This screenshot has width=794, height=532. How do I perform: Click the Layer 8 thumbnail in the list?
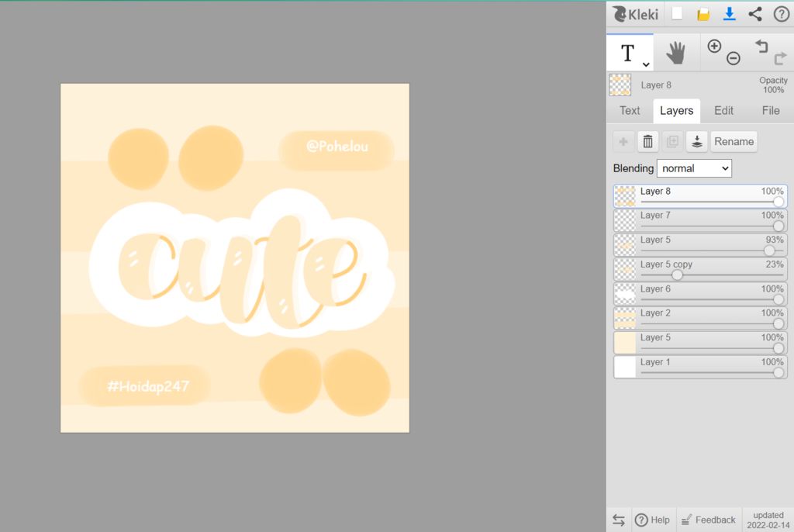[625, 196]
